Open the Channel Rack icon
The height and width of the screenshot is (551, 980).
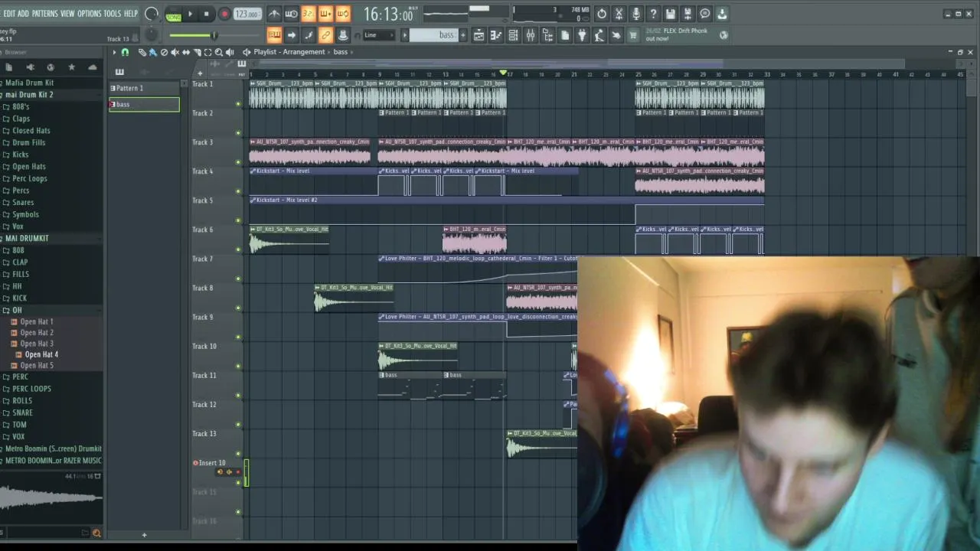pos(513,35)
